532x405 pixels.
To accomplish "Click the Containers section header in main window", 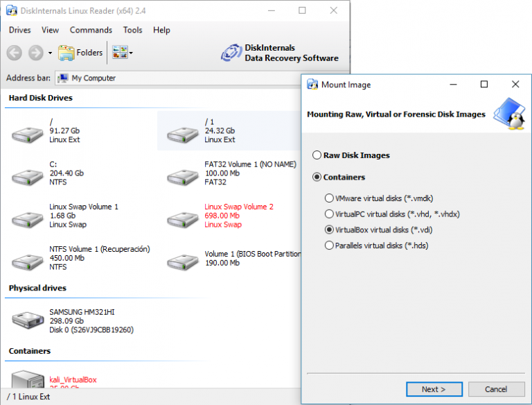I will [30, 351].
